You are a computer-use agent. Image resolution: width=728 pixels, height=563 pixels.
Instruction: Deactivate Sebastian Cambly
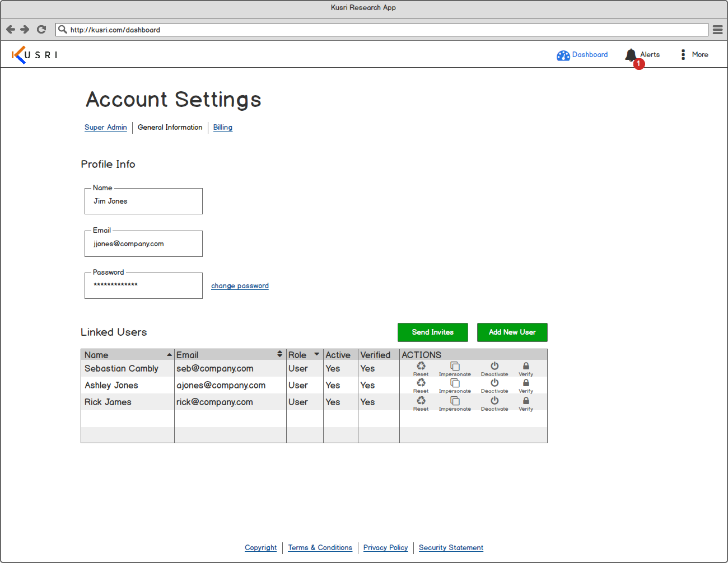[494, 369]
